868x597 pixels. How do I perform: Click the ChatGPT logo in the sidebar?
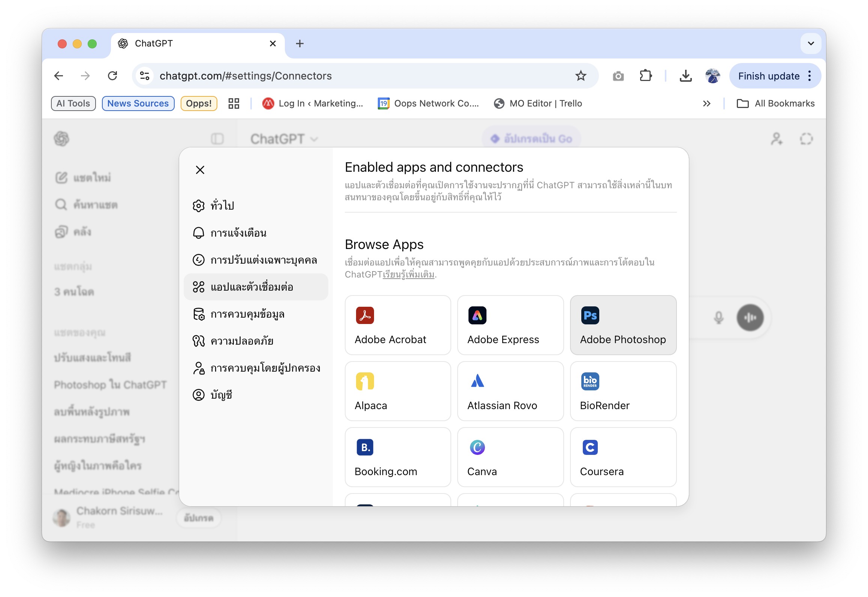tap(62, 139)
